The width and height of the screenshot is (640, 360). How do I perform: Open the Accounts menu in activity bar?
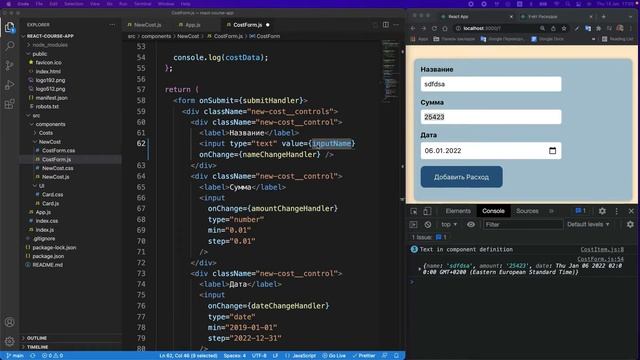pos(10,322)
